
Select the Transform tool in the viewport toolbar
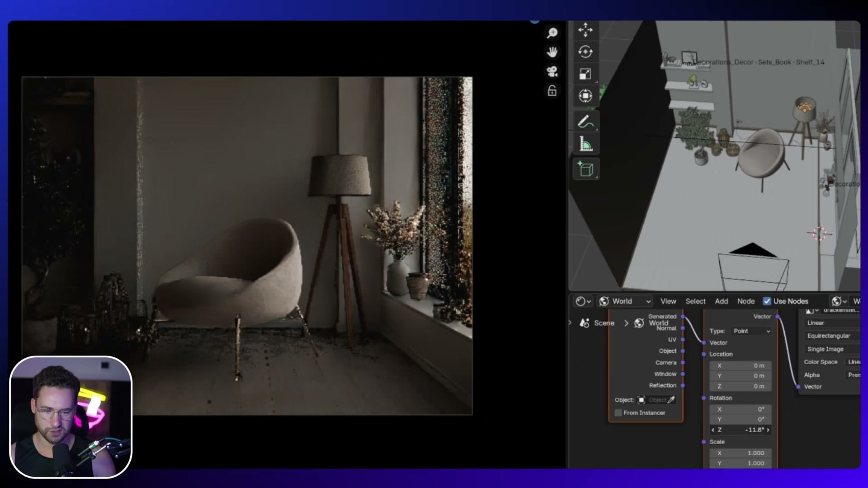(585, 96)
